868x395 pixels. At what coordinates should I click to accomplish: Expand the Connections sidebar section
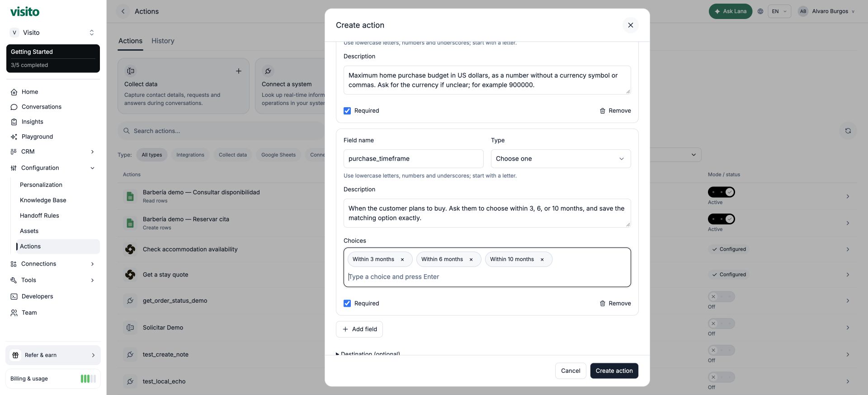[x=53, y=264]
